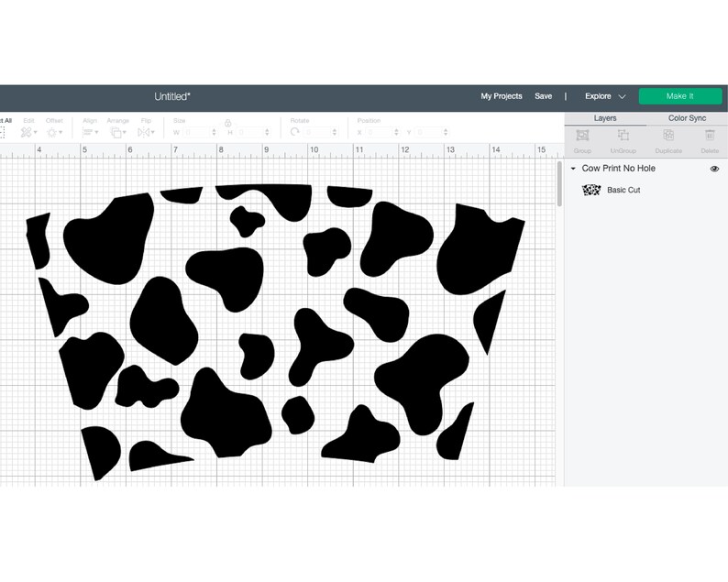Hide the Cow Print No Hole layer

714,169
